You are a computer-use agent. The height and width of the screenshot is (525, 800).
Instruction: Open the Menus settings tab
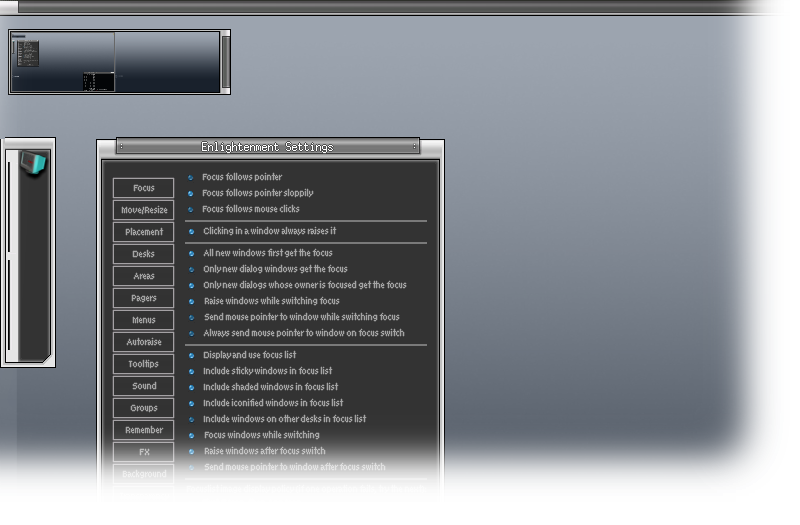(x=143, y=320)
